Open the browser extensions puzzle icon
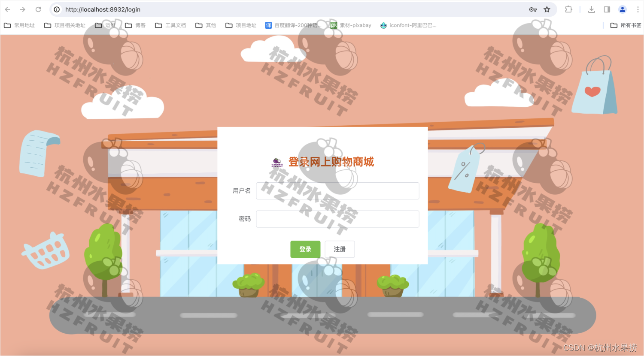The width and height of the screenshot is (644, 356). [x=568, y=9]
